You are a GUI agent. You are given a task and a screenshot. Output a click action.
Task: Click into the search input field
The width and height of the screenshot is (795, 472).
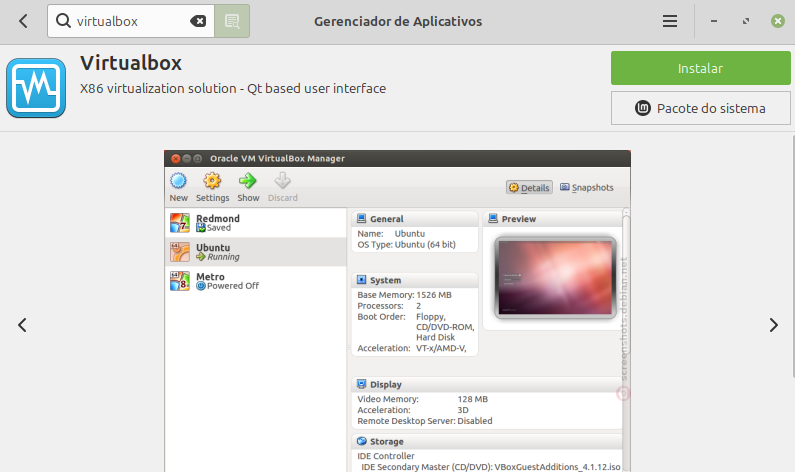point(130,21)
